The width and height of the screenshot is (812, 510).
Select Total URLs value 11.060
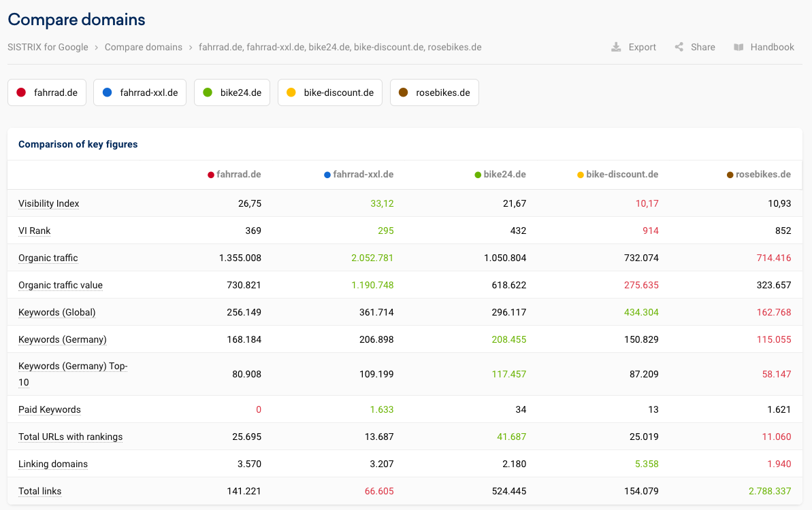point(777,437)
